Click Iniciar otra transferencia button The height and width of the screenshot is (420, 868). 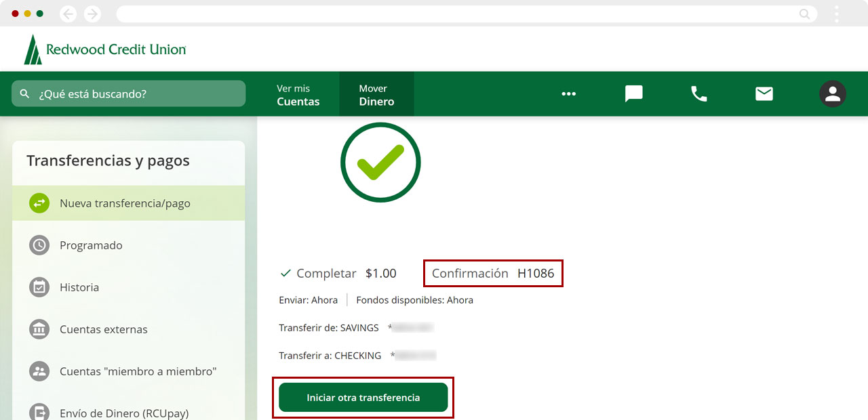(x=363, y=398)
